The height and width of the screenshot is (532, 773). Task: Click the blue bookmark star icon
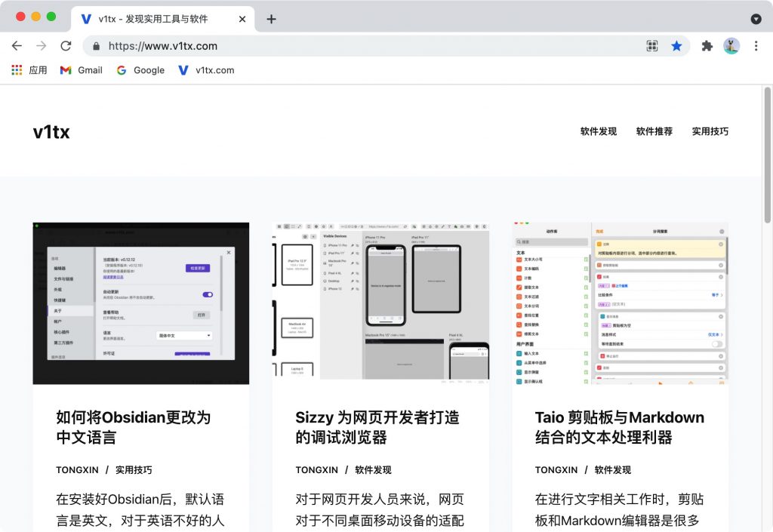tap(676, 46)
